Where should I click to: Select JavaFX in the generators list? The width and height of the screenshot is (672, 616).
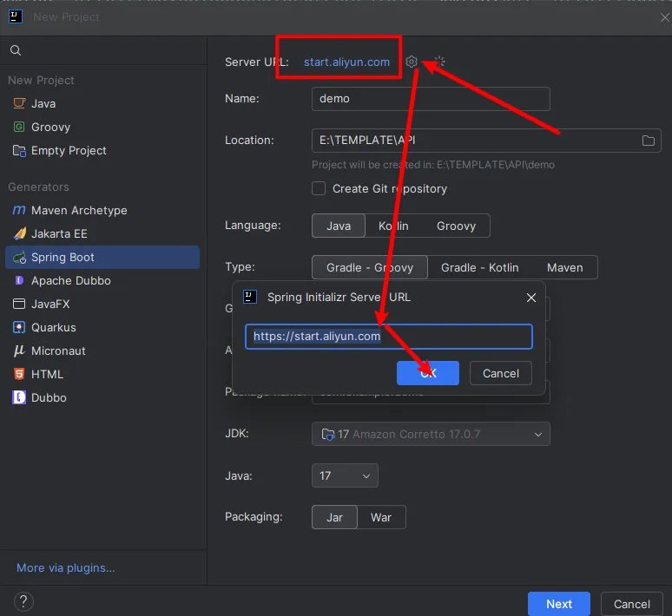click(53, 304)
